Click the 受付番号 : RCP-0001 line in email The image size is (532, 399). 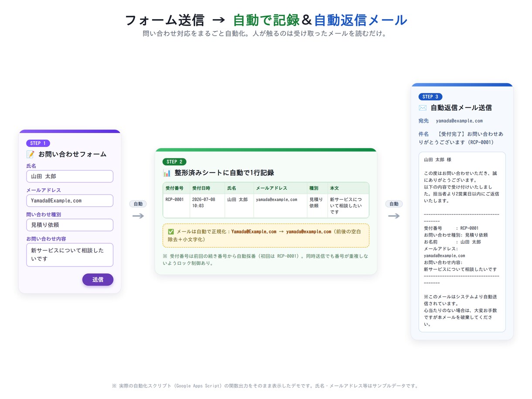451,228
